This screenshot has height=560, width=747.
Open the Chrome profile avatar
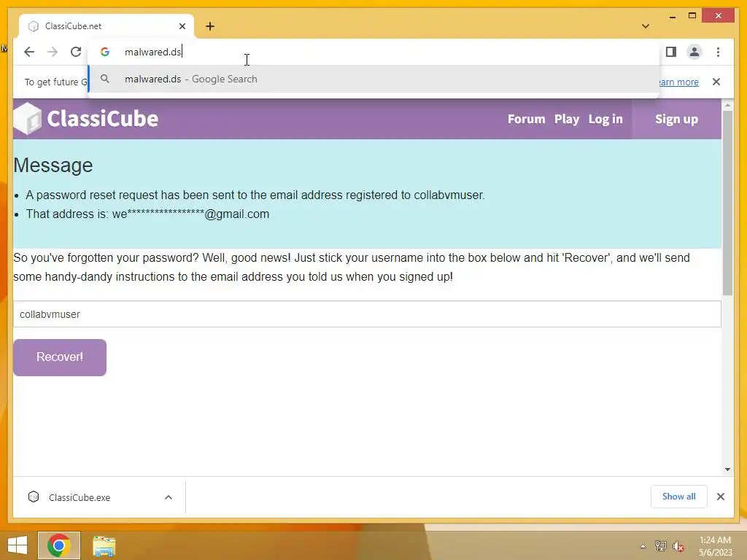tap(694, 52)
